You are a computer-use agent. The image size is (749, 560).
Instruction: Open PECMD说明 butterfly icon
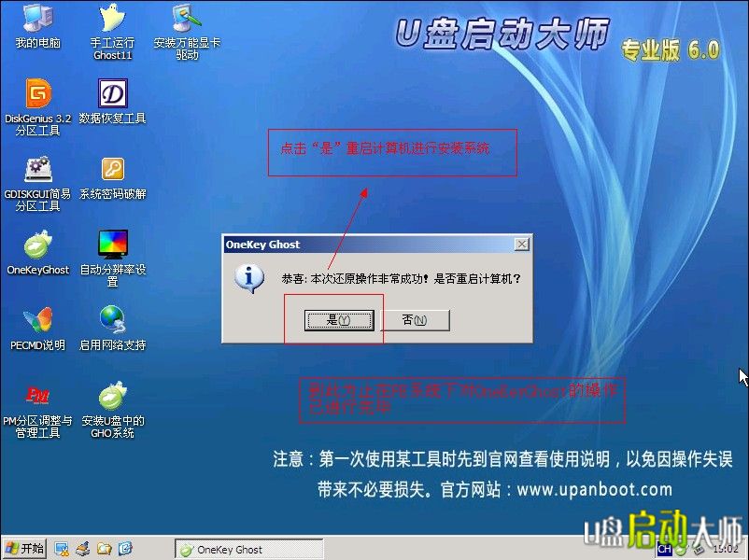pyautogui.click(x=37, y=328)
